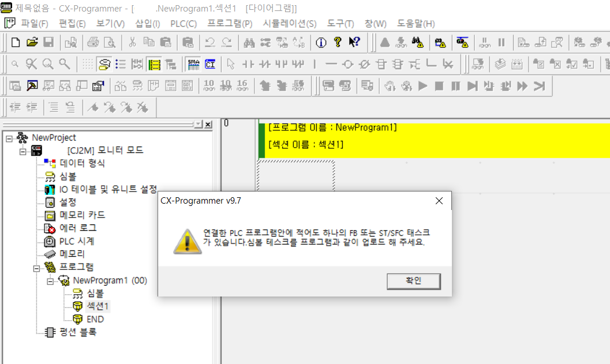Toggle work online PLC triangle icon

(x=385, y=42)
